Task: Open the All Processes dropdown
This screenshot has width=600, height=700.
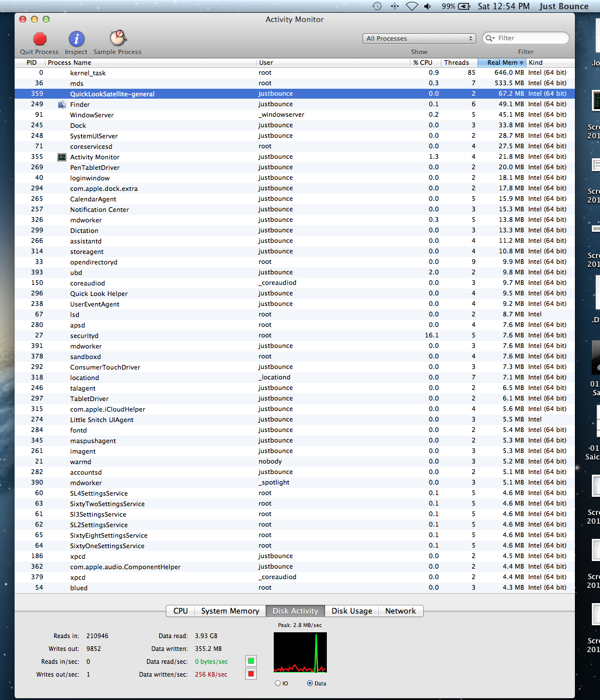Action: [x=418, y=39]
